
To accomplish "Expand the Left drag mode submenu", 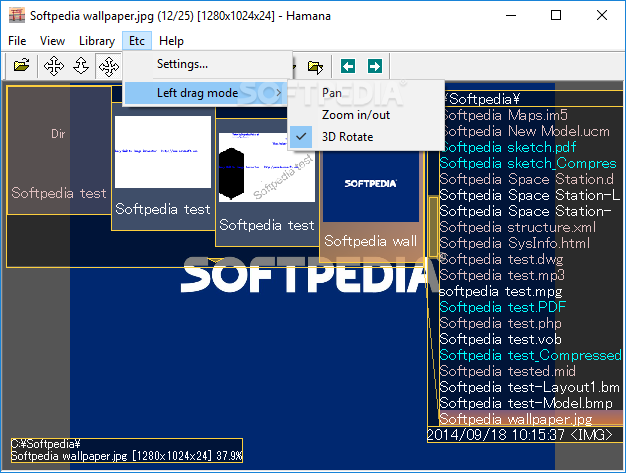I will coord(206,93).
